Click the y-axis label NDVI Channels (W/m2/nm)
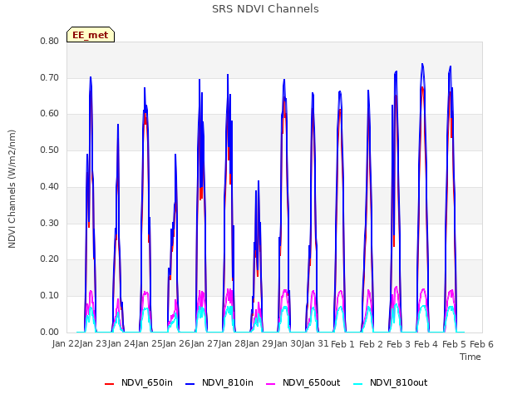The height and width of the screenshot is (399, 532). [x=12, y=189]
